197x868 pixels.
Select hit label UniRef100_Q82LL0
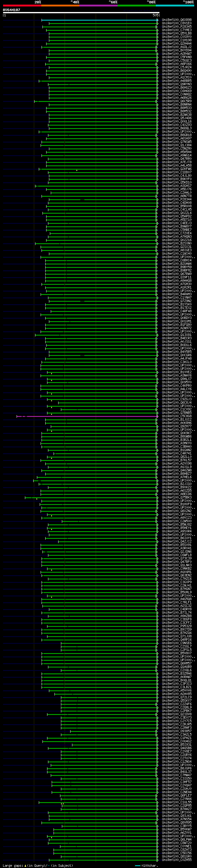pos(176,457)
